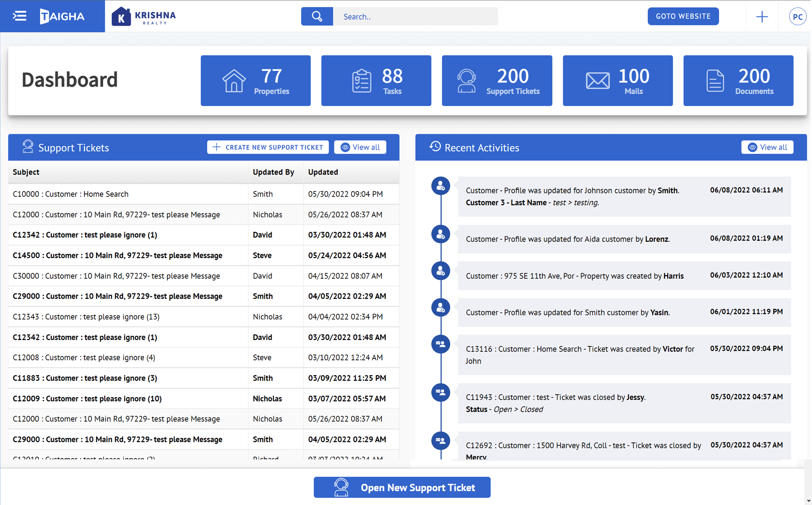Click the GOTO WEBSITE button
This screenshot has height=505, width=812.
click(683, 16)
